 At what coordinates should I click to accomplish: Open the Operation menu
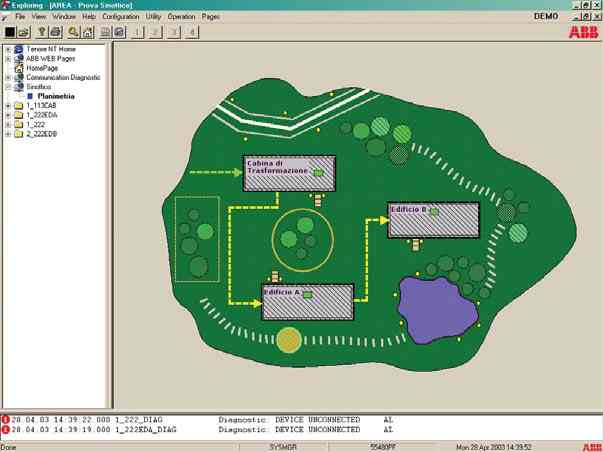[182, 17]
